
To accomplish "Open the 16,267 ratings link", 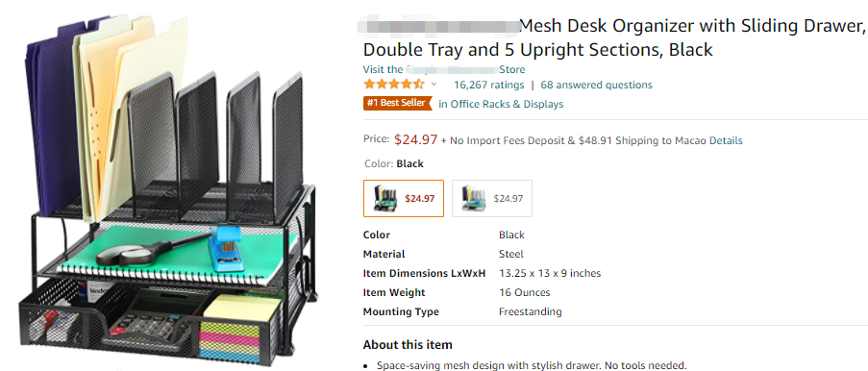I will click(489, 85).
